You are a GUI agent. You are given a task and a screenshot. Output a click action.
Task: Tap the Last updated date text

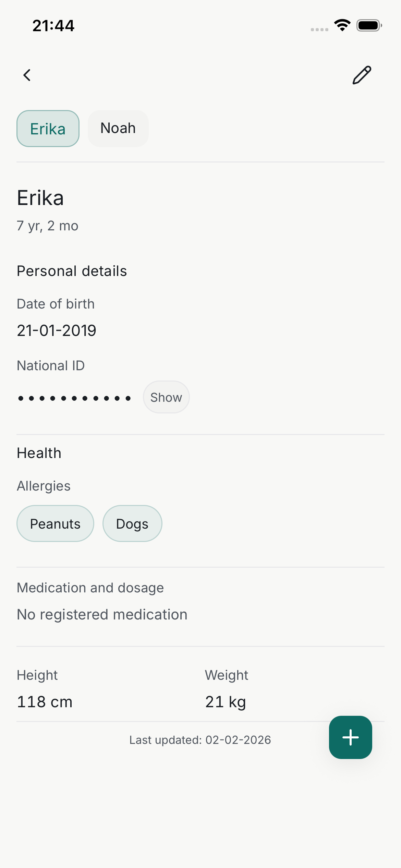coord(200,740)
